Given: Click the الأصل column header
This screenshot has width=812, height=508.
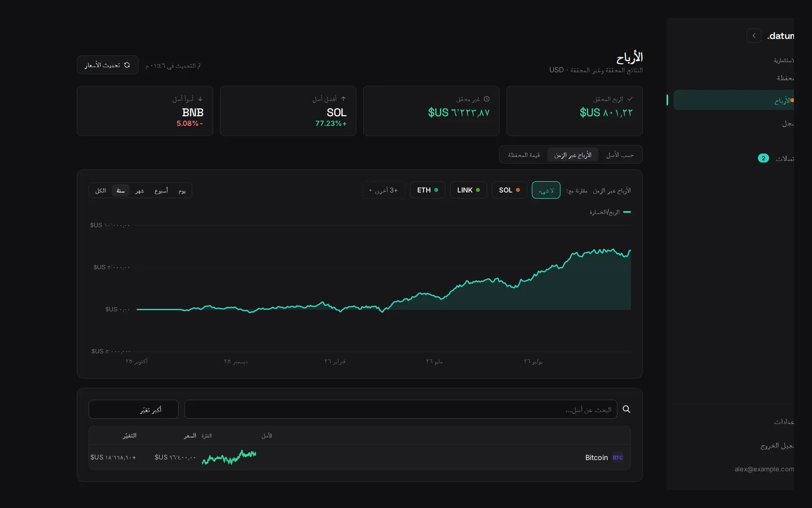Looking at the screenshot, I should [x=266, y=436].
